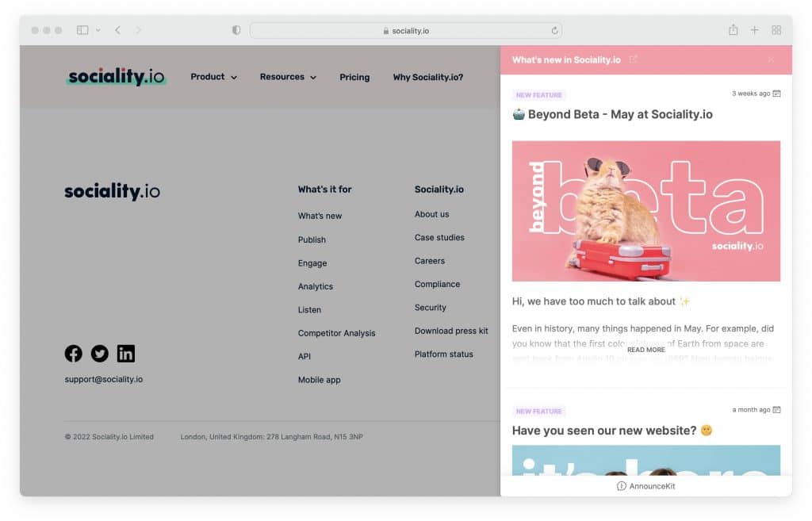Open the Twitter social icon
Screen dimensions: 812x521
coord(99,354)
